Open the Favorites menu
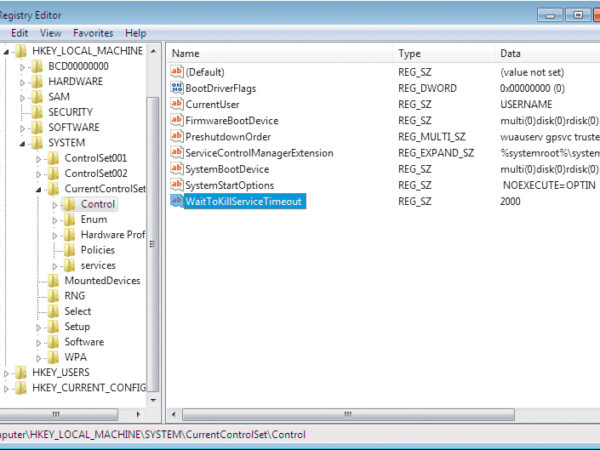 pos(93,33)
